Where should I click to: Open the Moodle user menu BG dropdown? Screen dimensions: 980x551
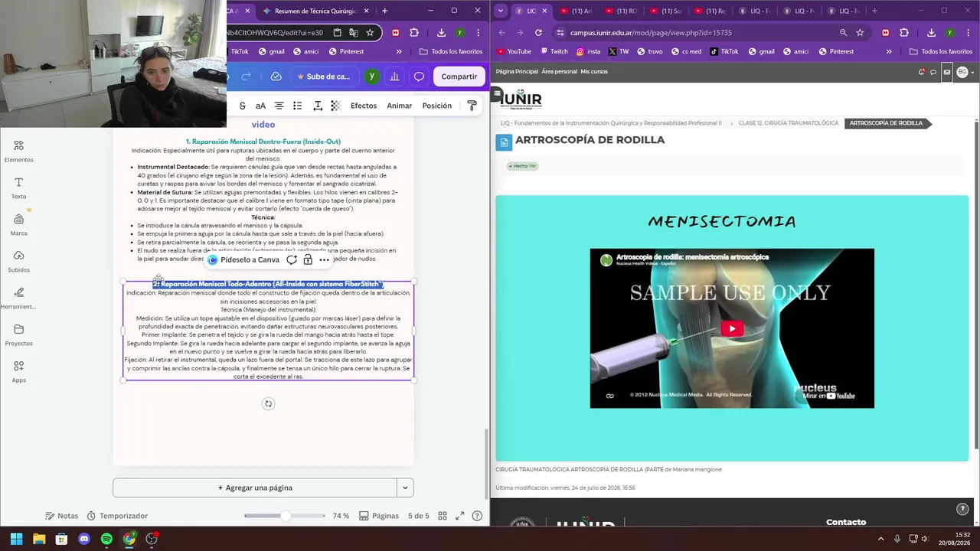965,72
